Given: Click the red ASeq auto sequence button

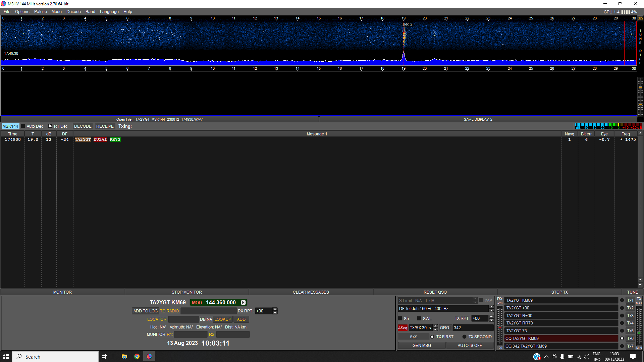Looking at the screenshot, I should click(x=402, y=328).
